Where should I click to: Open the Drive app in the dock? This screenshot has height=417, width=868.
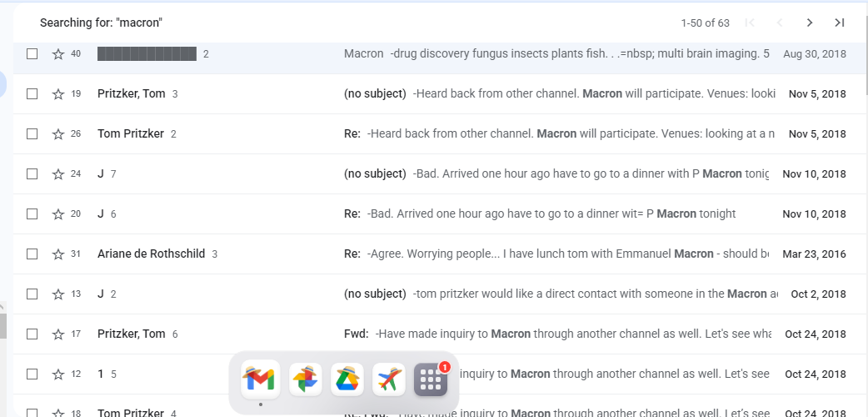(347, 379)
